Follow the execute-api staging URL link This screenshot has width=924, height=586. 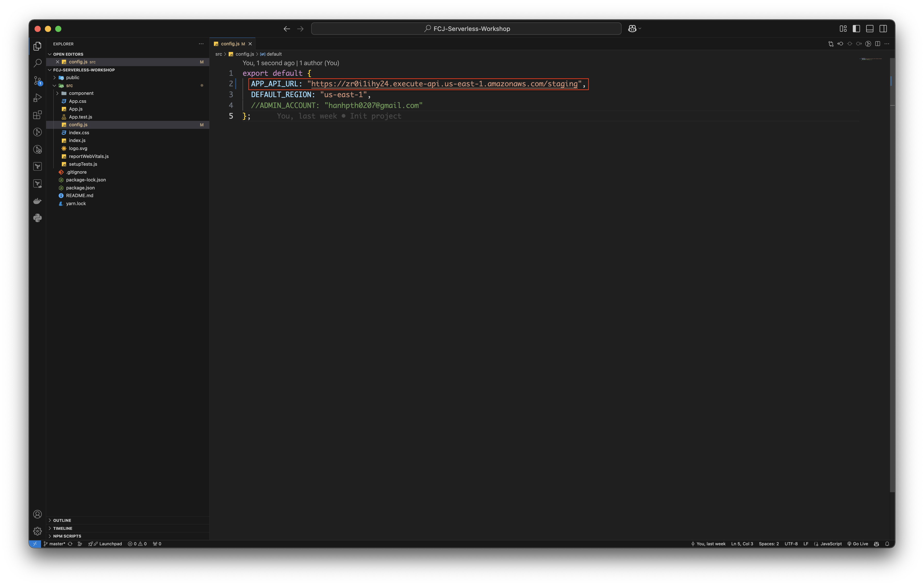(x=444, y=84)
